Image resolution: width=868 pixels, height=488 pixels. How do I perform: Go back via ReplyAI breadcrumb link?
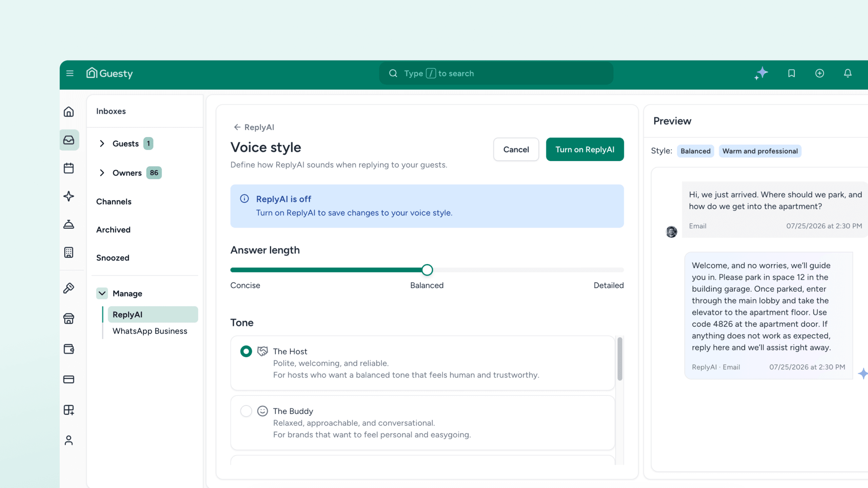(254, 127)
